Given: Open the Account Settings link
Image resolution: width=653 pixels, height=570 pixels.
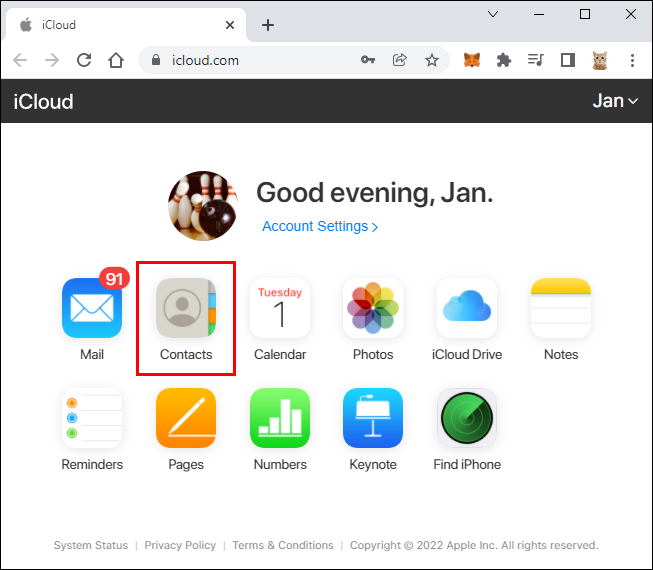Looking at the screenshot, I should (x=320, y=226).
